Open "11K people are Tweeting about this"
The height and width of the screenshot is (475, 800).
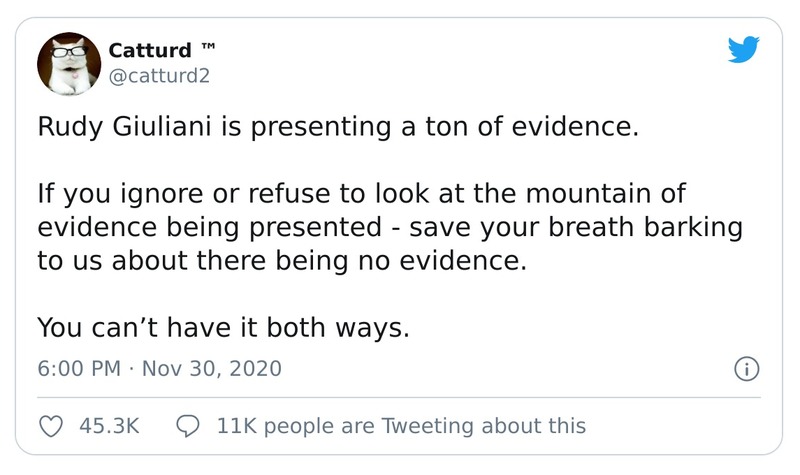(401, 425)
